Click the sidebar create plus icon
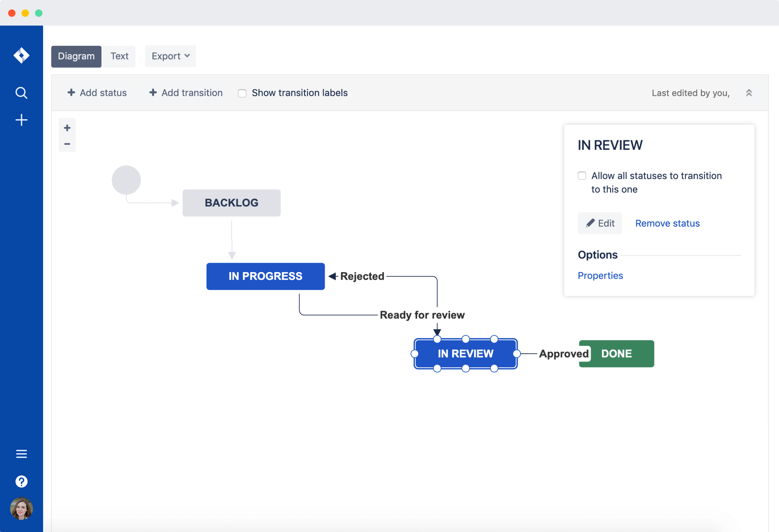779x532 pixels. coord(21,120)
